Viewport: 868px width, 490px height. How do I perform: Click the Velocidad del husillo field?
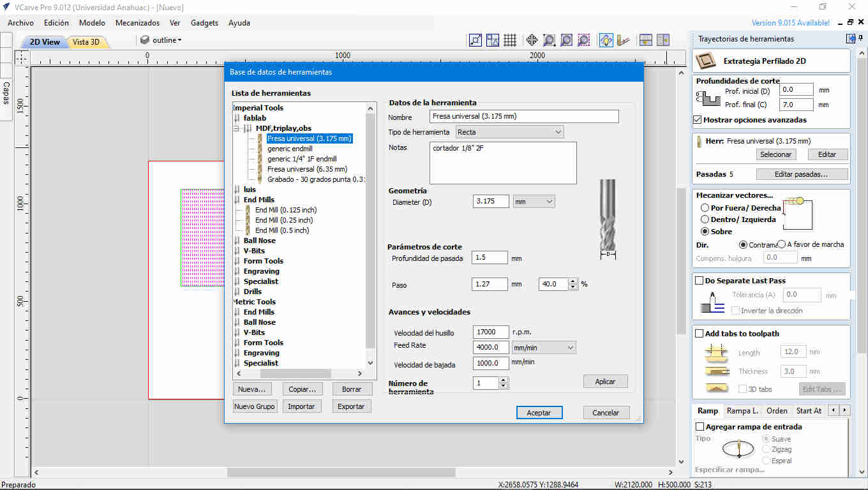[491, 332]
